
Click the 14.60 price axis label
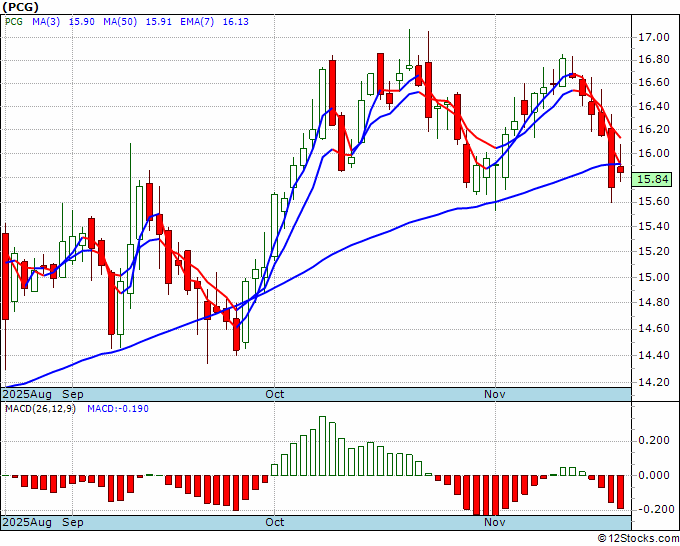click(x=654, y=329)
